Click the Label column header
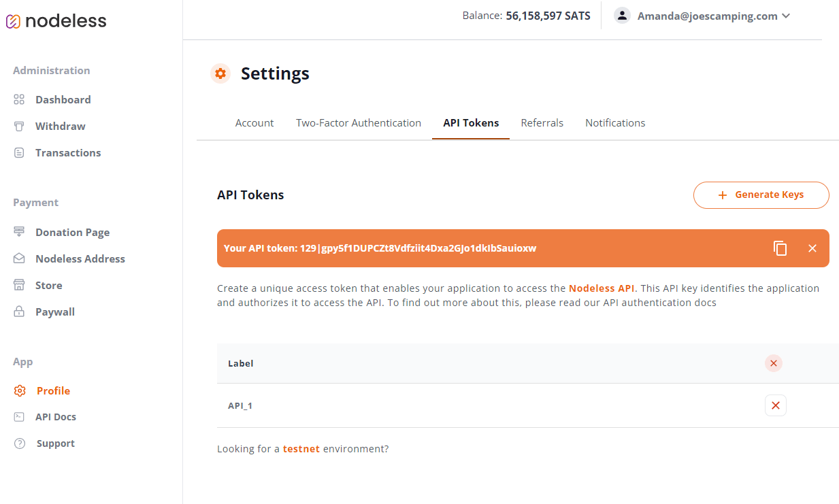839x504 pixels. 241,363
